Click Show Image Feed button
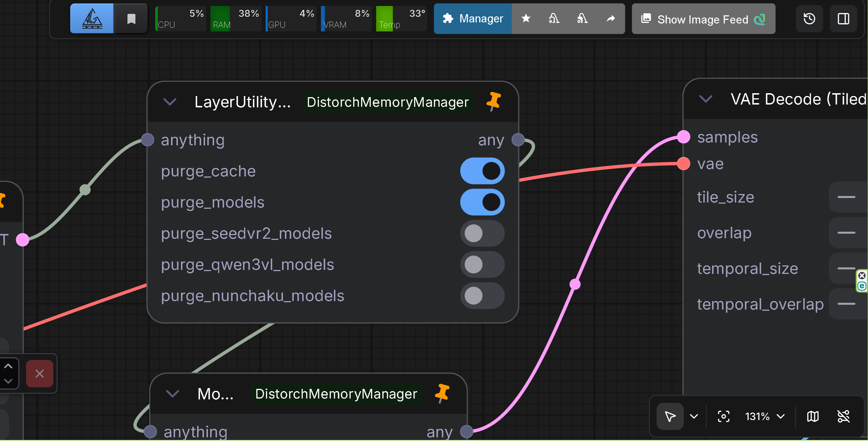This screenshot has width=868, height=443. [x=703, y=19]
